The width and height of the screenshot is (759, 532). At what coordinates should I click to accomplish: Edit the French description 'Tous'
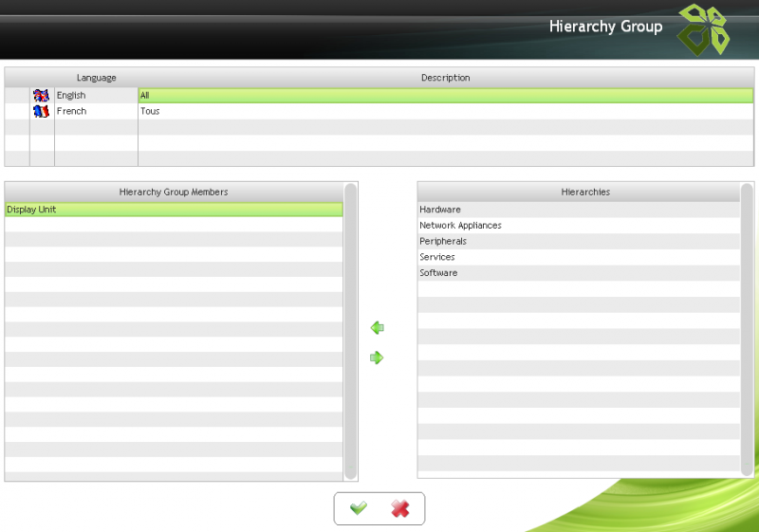coord(444,111)
